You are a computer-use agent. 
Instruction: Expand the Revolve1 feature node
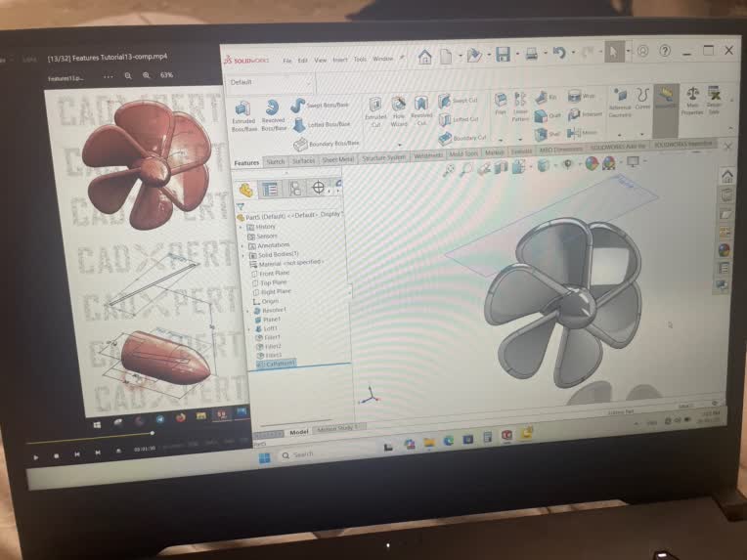pyautogui.click(x=247, y=311)
